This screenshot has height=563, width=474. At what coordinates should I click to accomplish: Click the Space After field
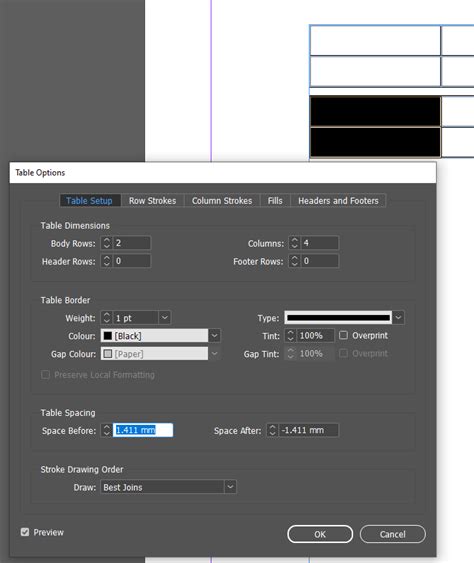[x=309, y=430]
